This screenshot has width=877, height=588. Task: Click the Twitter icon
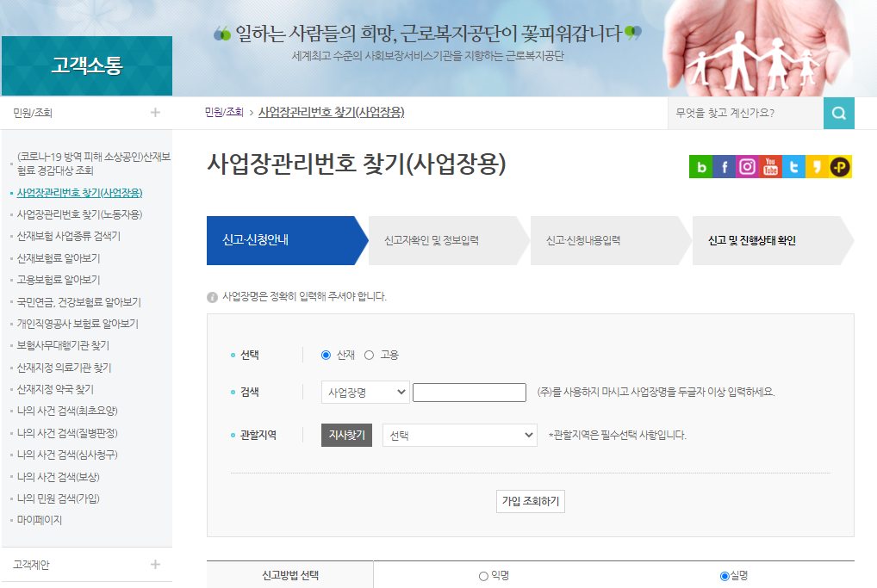[x=794, y=166]
